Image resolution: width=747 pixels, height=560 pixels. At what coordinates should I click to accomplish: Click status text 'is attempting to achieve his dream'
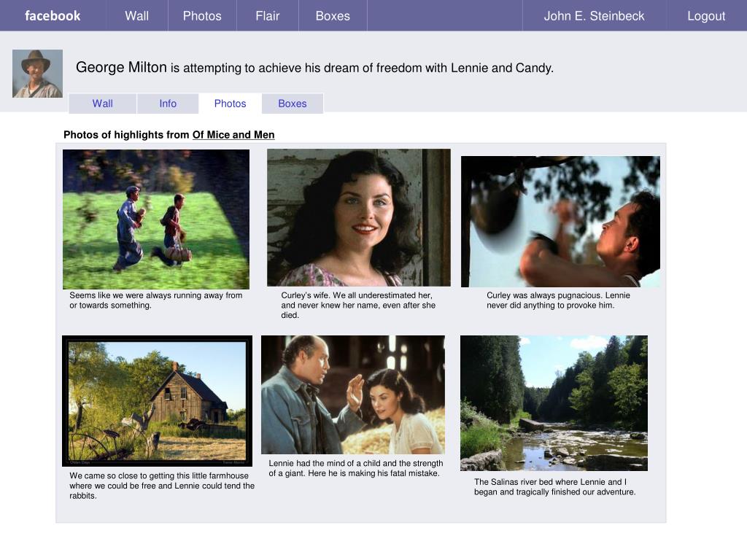click(362, 68)
